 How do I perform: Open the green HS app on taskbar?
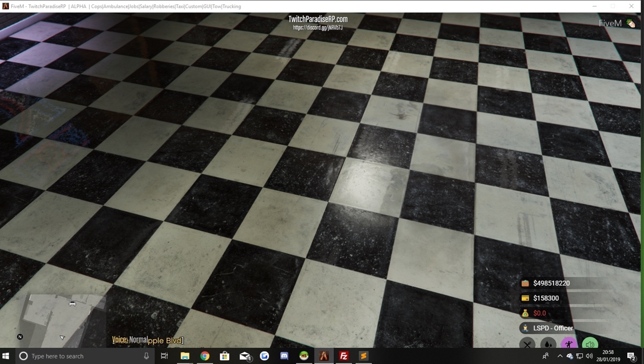[x=304, y=356]
